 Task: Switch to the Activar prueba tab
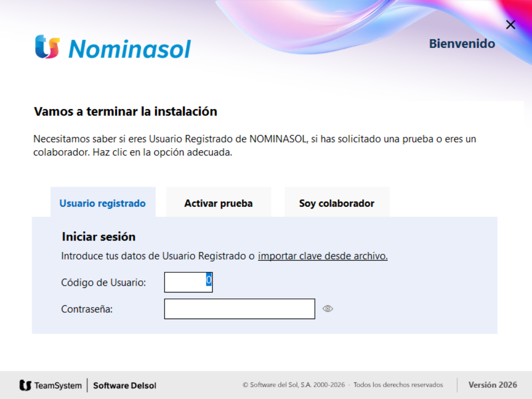coord(219,203)
